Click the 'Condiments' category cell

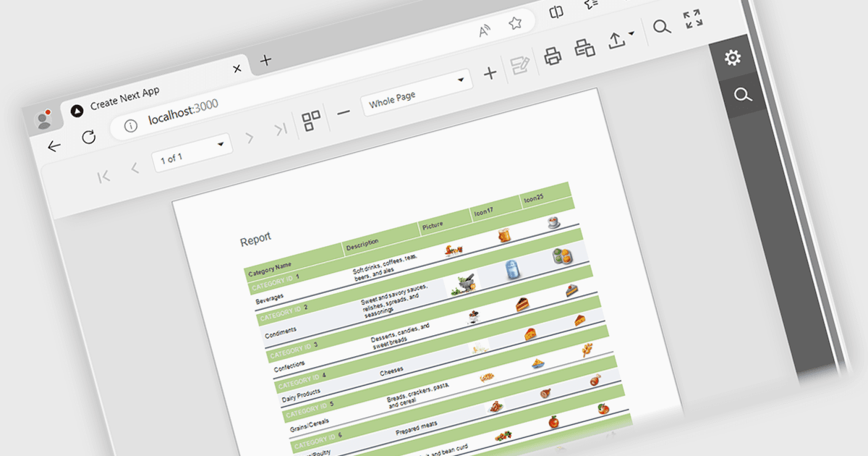[x=281, y=334]
